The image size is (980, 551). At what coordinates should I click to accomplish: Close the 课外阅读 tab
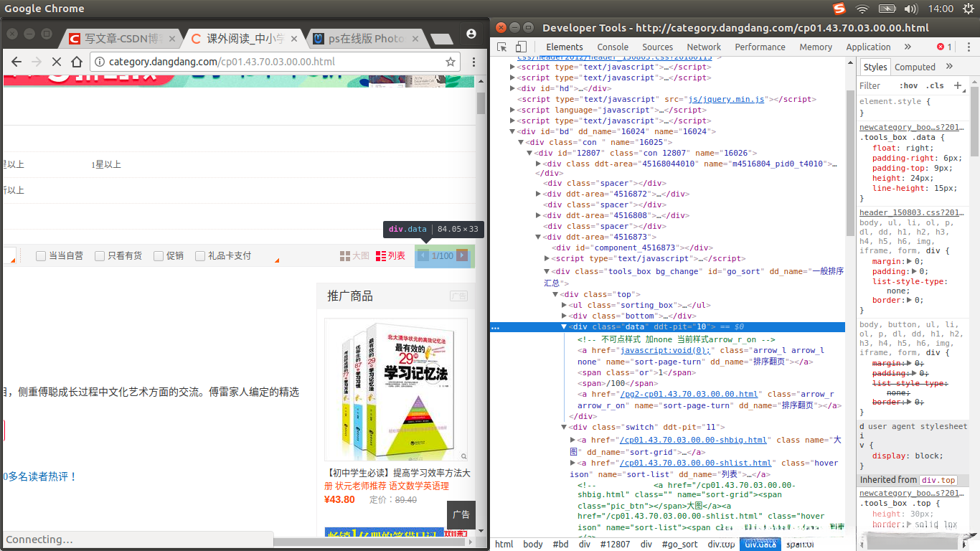click(293, 39)
